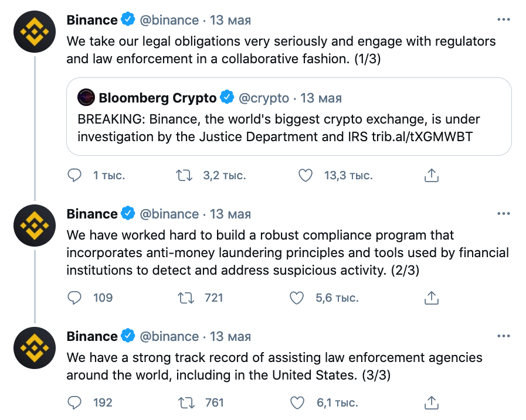The width and height of the screenshot is (526, 420).
Task: Open @crypto handle in quoted tweet
Action: tap(264, 98)
